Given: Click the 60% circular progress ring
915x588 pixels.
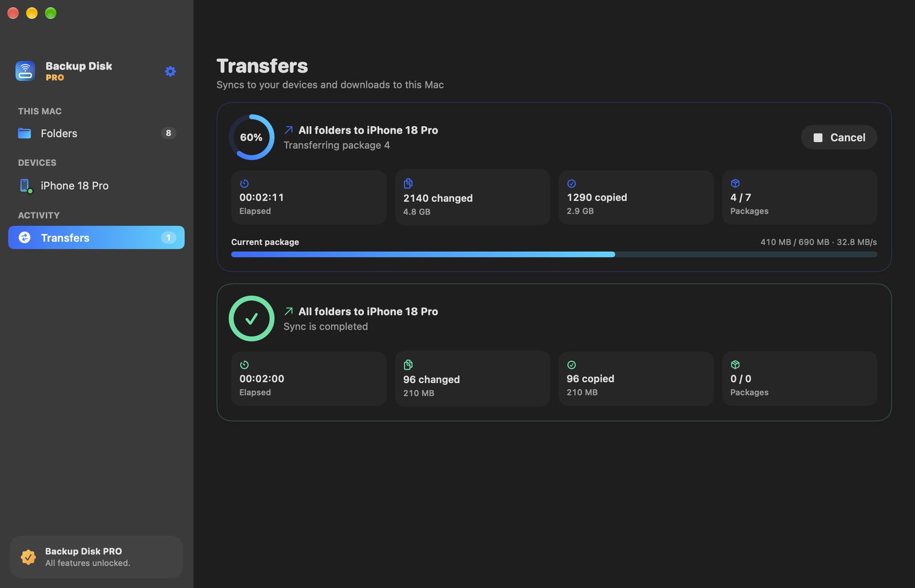Looking at the screenshot, I should 252,137.
